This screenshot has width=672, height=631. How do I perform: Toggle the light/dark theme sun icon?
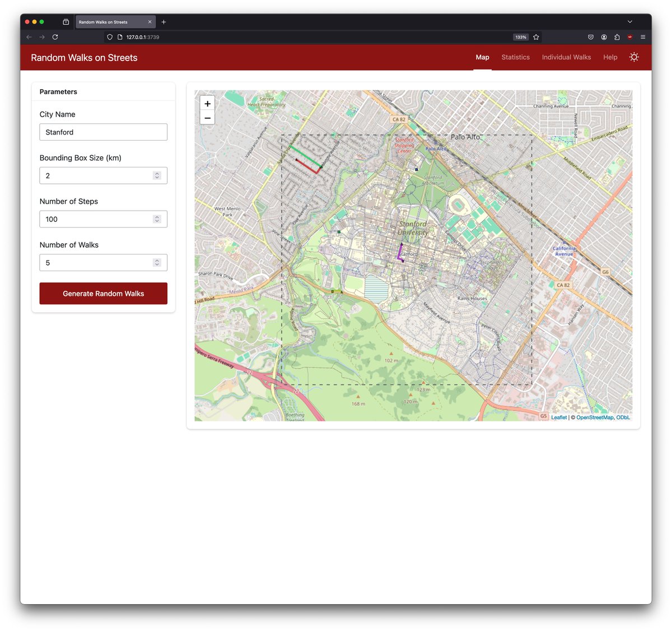(634, 57)
